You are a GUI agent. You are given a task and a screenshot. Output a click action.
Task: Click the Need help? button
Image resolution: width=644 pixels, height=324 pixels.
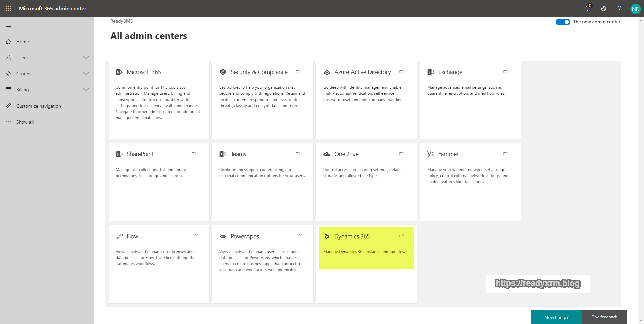pyautogui.click(x=556, y=317)
